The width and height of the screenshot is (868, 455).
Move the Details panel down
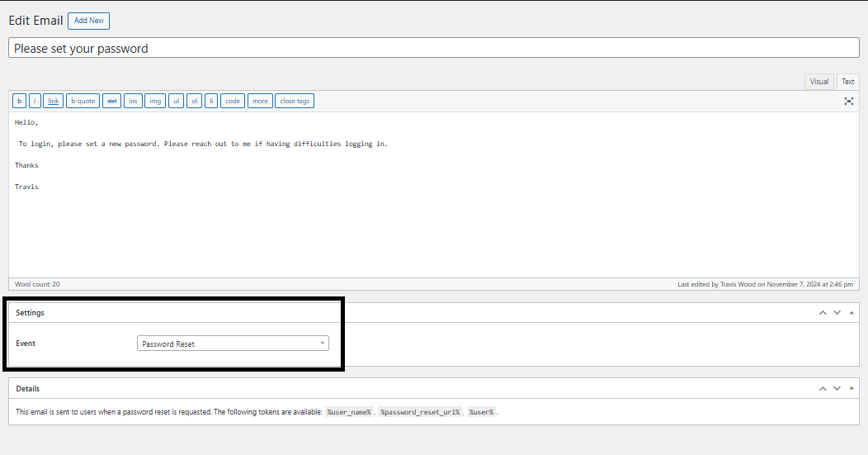pyautogui.click(x=837, y=388)
